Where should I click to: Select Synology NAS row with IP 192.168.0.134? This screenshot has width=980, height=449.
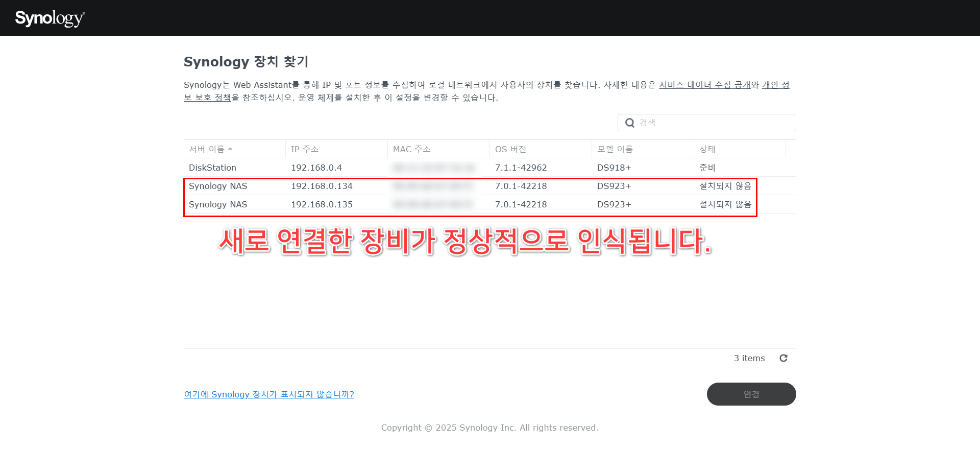pos(490,186)
